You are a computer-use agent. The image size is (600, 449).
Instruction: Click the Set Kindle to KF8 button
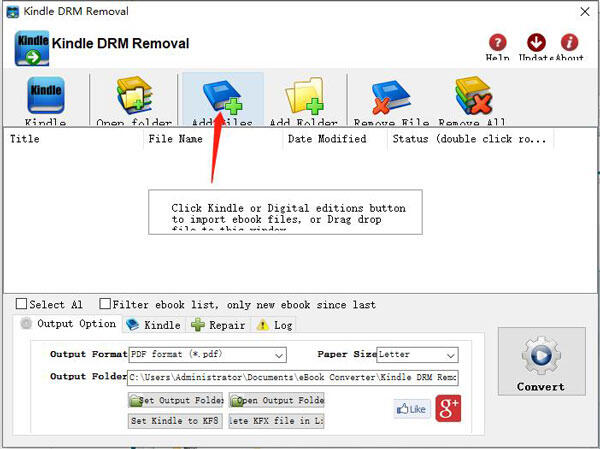click(175, 421)
